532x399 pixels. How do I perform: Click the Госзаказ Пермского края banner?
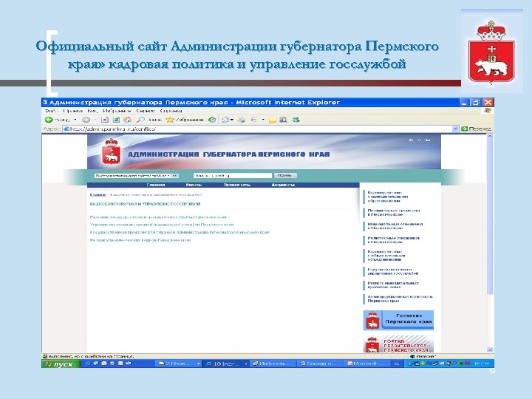coord(398,320)
